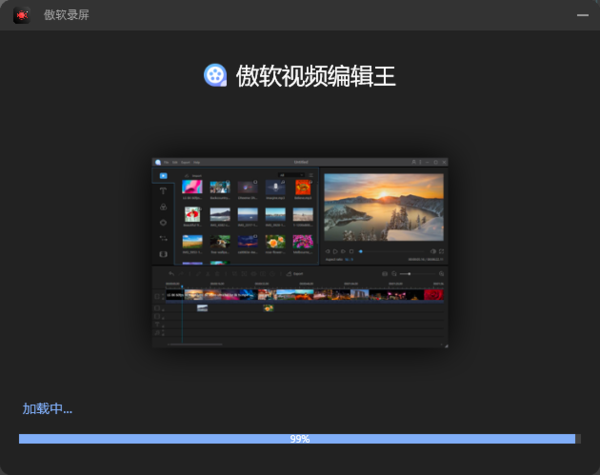Select the Media tab icon in preview sidebar
600x475 pixels.
click(x=163, y=175)
